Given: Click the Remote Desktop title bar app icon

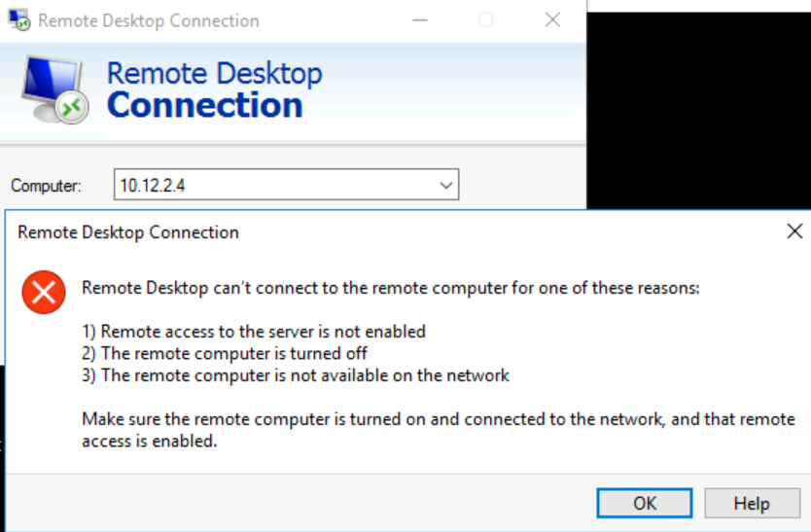Looking at the screenshot, I should click(x=19, y=20).
